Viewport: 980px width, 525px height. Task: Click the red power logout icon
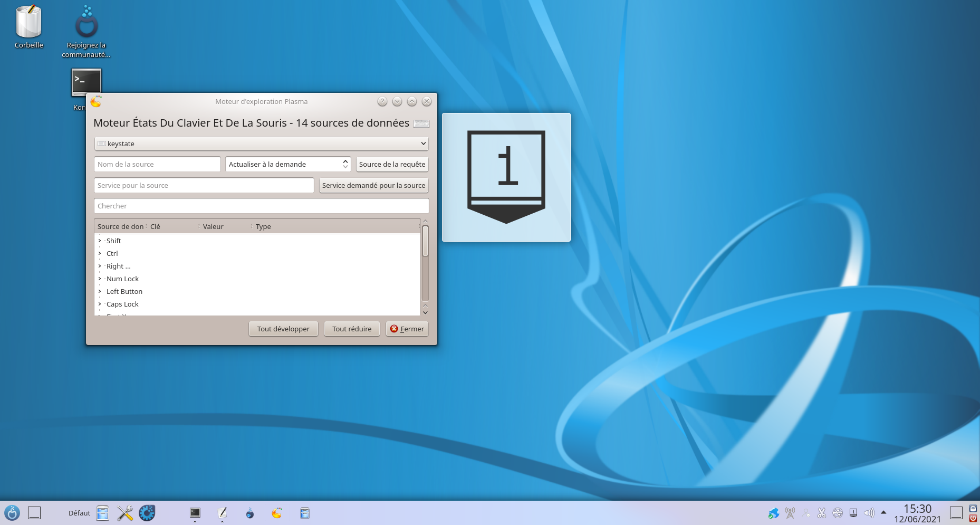[x=973, y=518]
